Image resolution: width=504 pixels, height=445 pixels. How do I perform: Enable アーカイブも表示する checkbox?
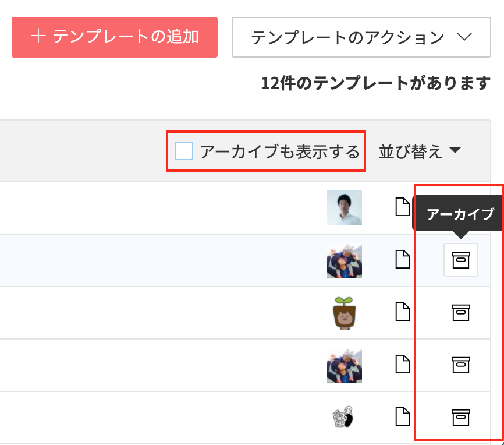[184, 151]
